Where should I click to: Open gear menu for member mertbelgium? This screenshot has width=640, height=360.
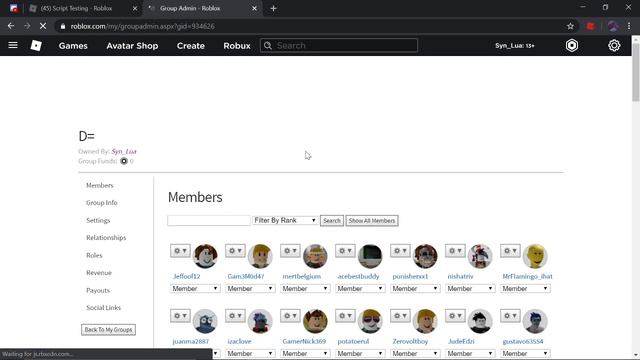[290, 251]
